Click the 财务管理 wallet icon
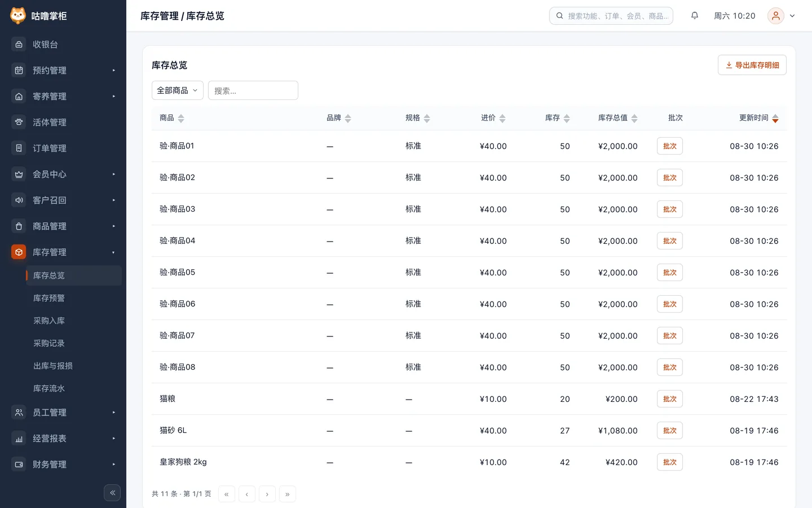812x508 pixels. 19,465
